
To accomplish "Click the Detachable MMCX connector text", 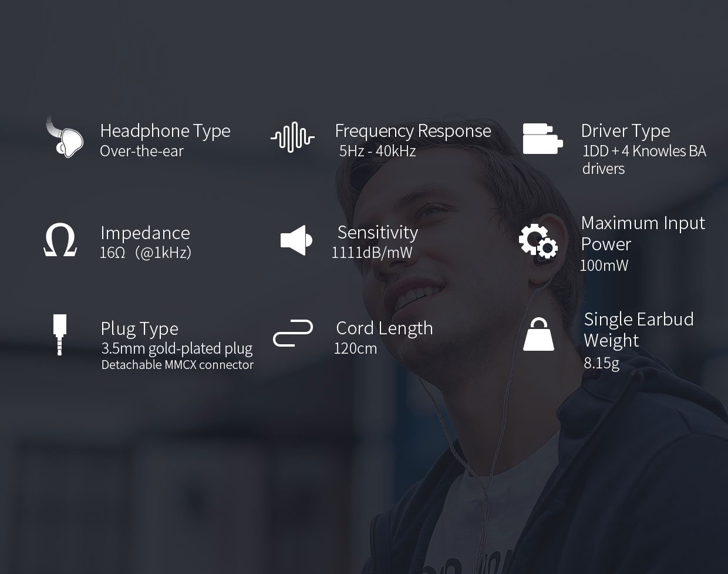I will tap(177, 365).
